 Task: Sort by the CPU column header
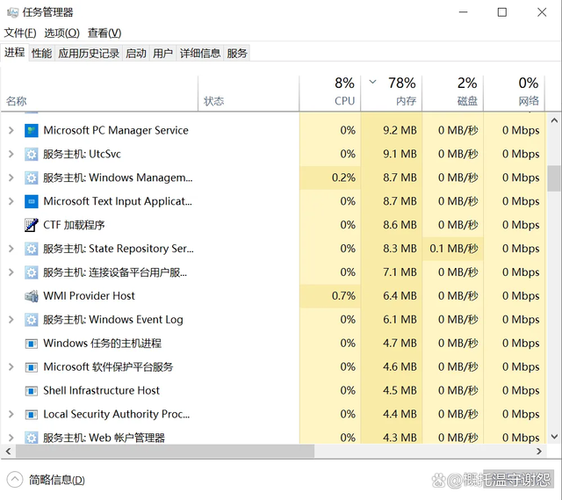tap(330, 93)
